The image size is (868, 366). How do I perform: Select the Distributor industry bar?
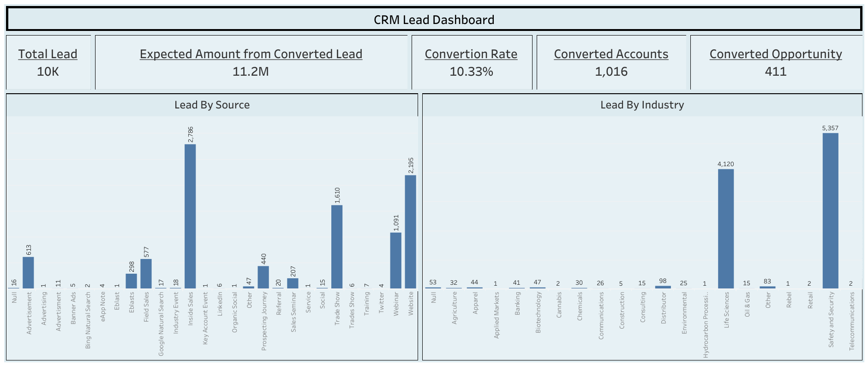(663, 287)
